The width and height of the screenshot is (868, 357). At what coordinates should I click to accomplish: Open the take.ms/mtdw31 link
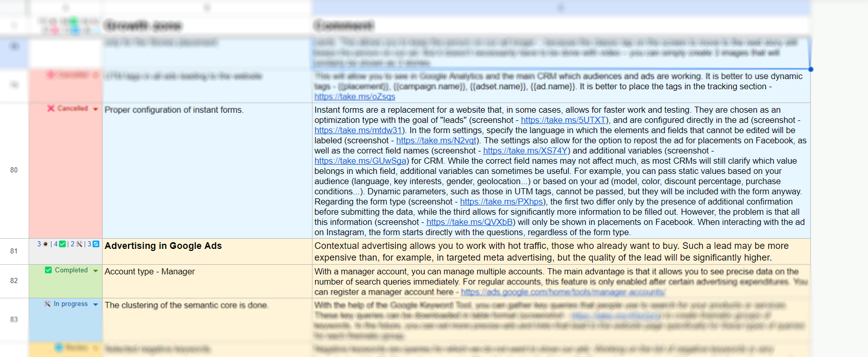358,131
